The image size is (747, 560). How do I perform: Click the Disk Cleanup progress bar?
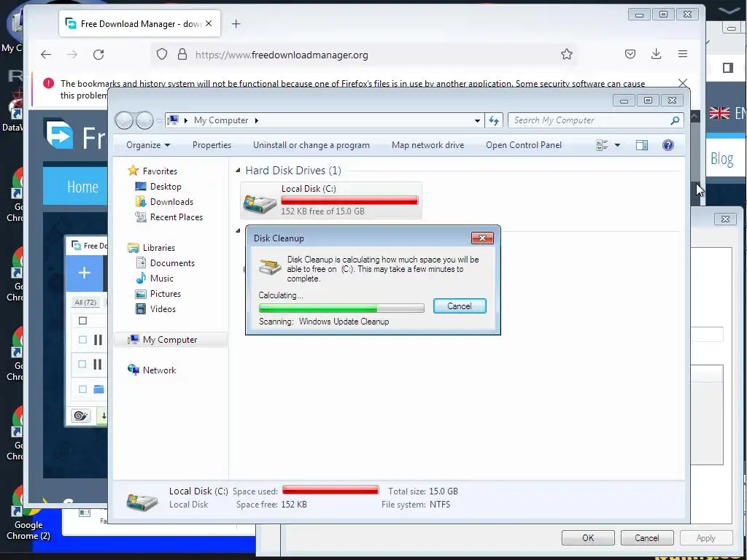pyautogui.click(x=341, y=308)
